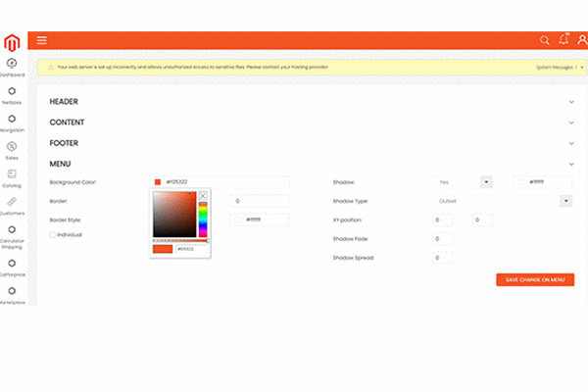Enable the Individual border checkbox

coord(52,234)
